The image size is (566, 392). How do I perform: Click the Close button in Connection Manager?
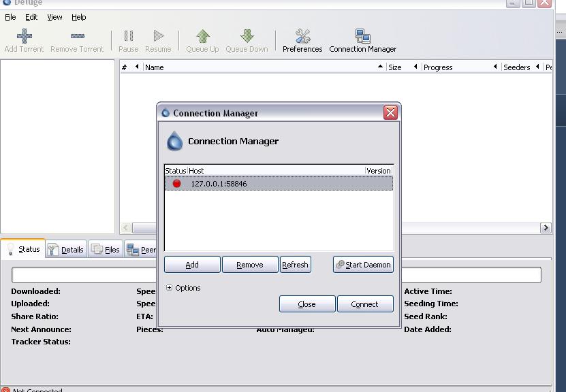306,304
